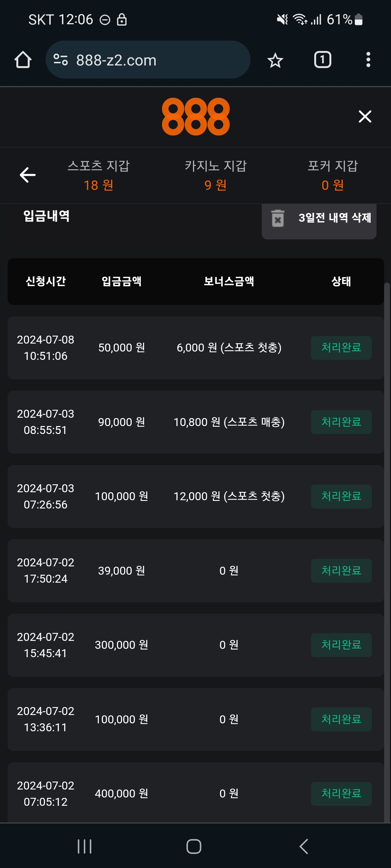Open the tab switcher showing 1 tab

click(x=322, y=60)
